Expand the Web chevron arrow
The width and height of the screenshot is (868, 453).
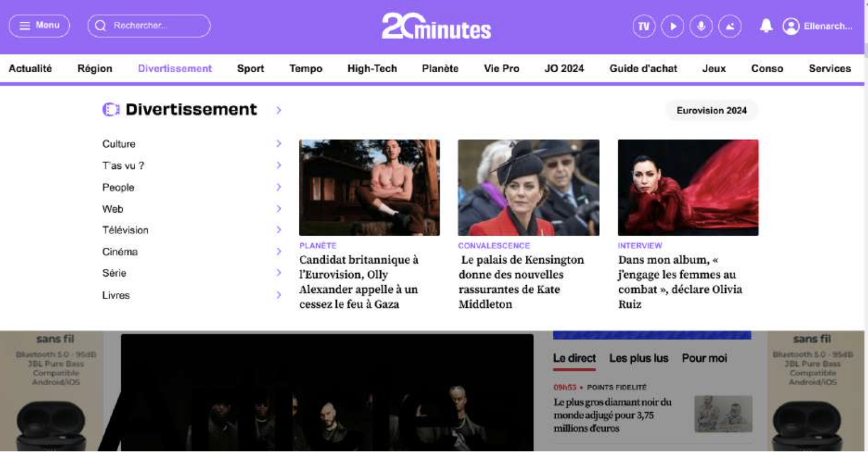tap(279, 209)
